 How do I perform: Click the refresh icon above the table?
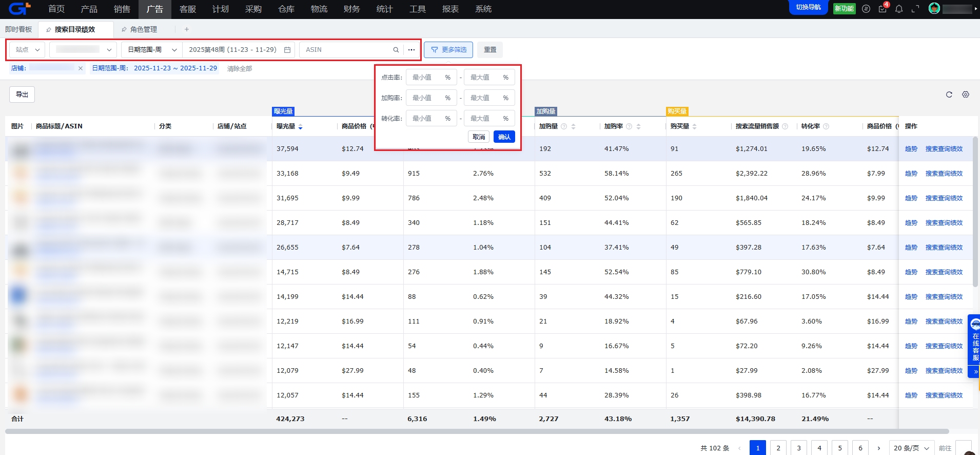pyautogui.click(x=949, y=94)
